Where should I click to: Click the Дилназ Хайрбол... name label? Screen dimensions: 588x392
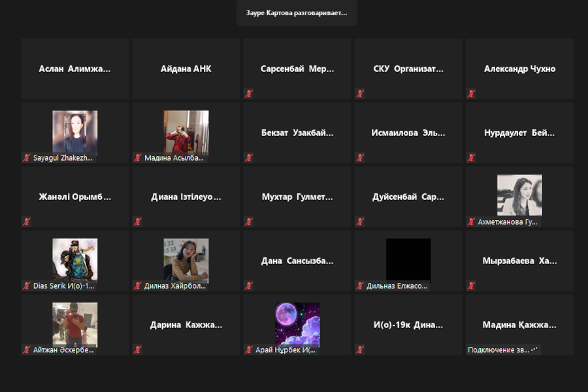tap(175, 286)
